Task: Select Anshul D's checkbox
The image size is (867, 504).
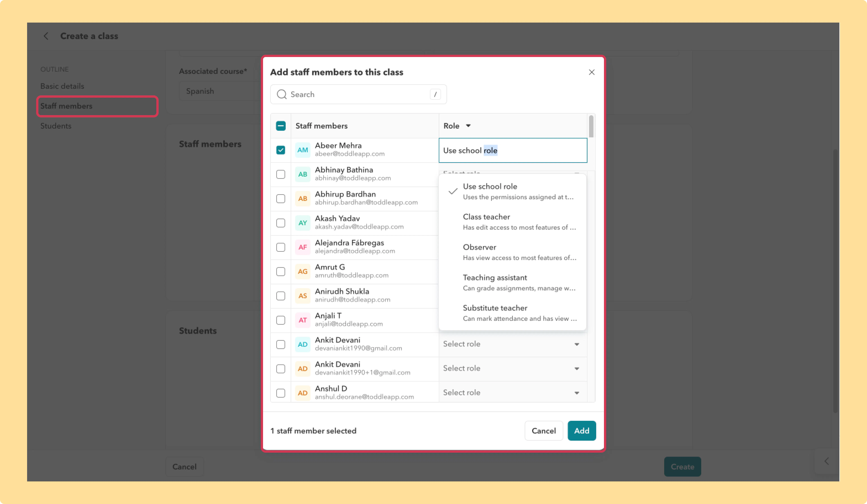Action: [x=281, y=393]
